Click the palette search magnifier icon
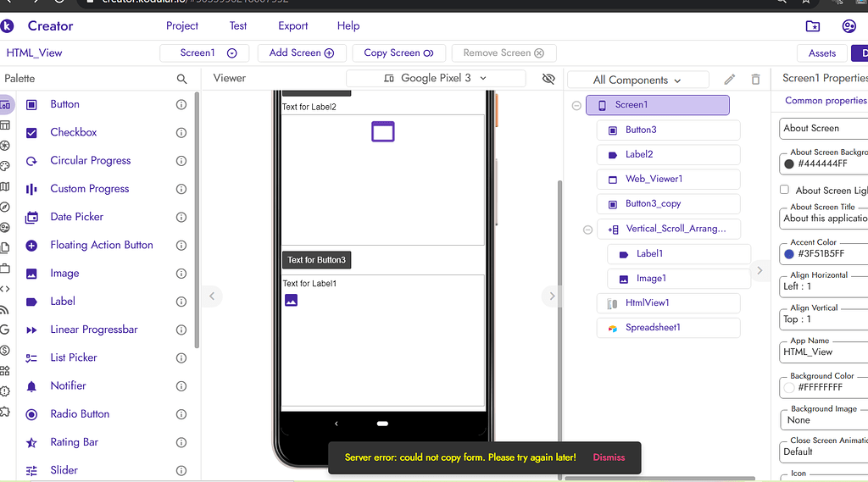The width and height of the screenshot is (868, 482). pyautogui.click(x=181, y=79)
